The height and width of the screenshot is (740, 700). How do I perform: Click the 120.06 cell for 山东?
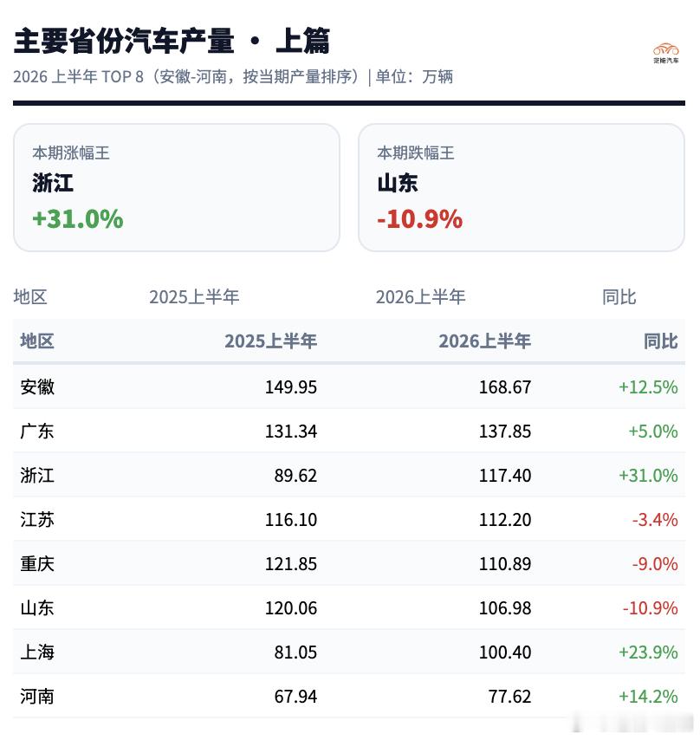click(291, 608)
